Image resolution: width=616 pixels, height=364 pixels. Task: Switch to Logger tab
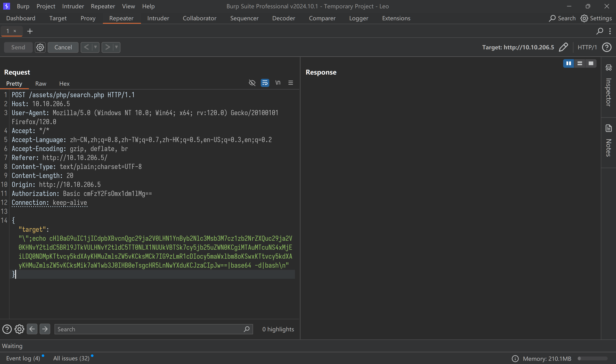(359, 18)
